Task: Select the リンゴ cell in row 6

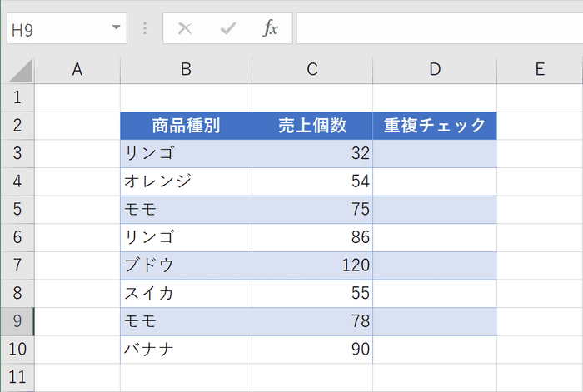Action: click(x=186, y=237)
